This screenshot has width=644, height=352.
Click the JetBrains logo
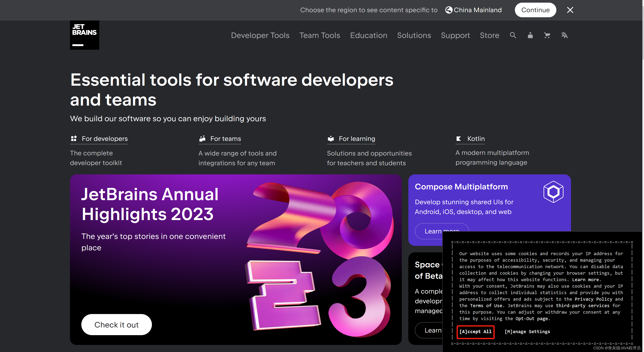tap(84, 35)
